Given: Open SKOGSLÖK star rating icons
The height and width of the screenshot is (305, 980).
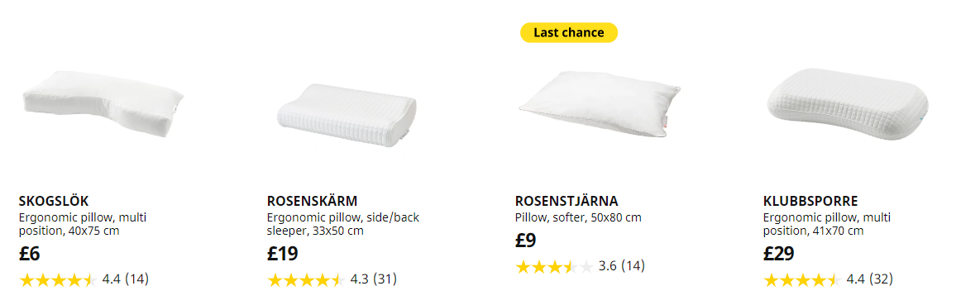Looking at the screenshot, I should [58, 279].
